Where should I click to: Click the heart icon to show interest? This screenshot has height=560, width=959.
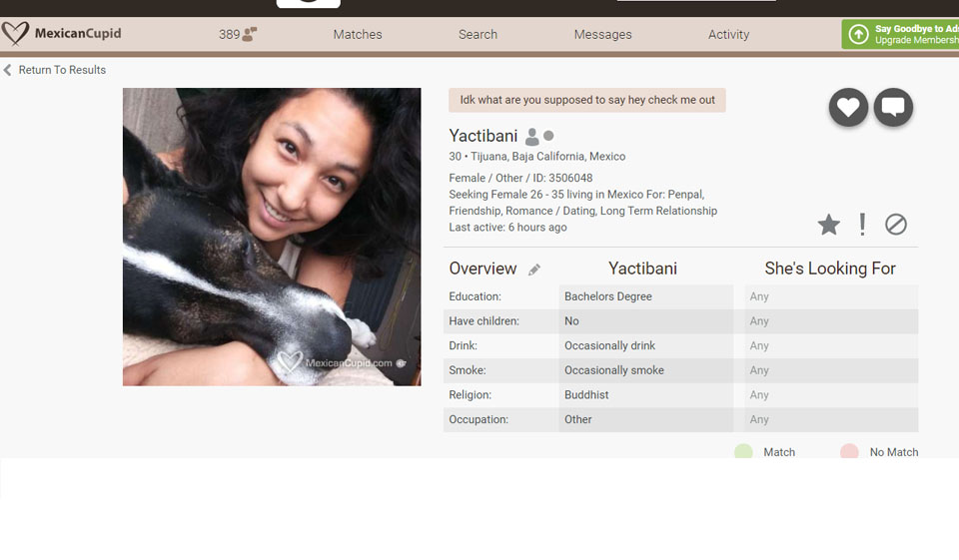(x=848, y=108)
